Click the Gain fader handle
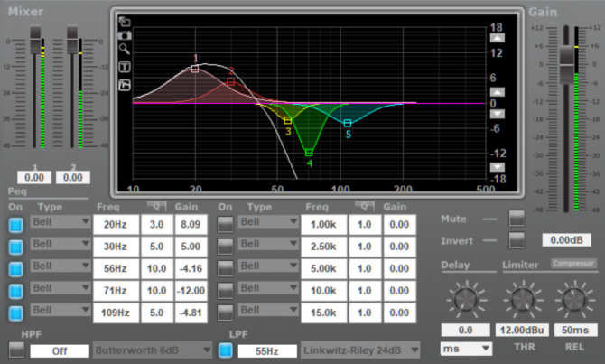This screenshot has height=364, width=605. tap(567, 54)
